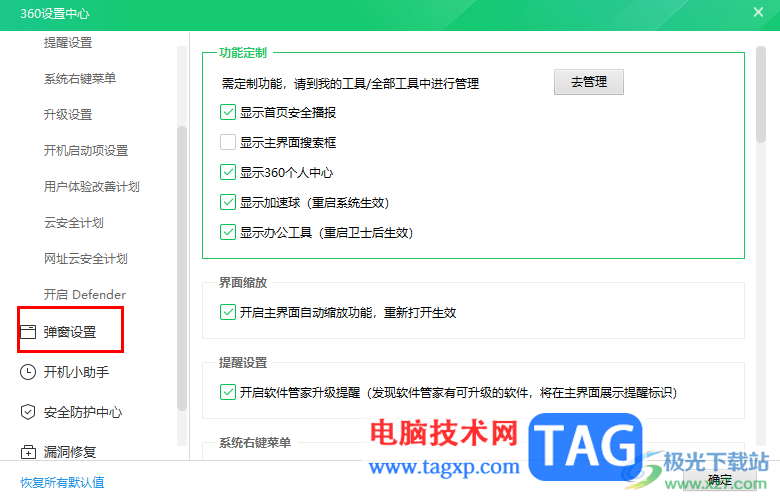Close the 360设置中心 window
Viewport: 780px width, 500px height.
click(x=758, y=12)
